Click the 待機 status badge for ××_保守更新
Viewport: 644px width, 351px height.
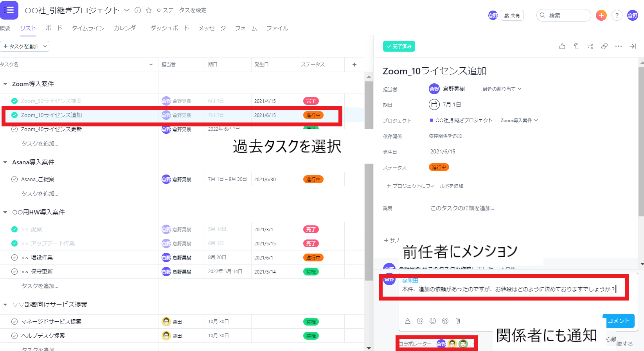click(311, 272)
